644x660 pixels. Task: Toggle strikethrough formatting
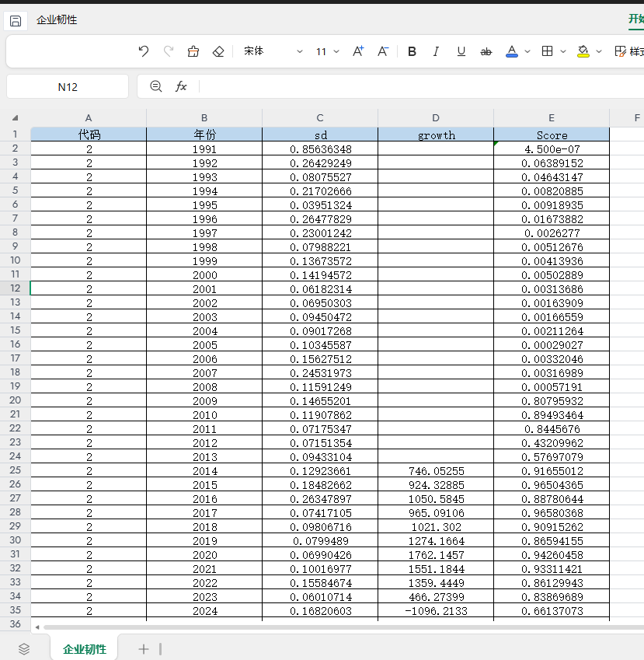point(486,51)
